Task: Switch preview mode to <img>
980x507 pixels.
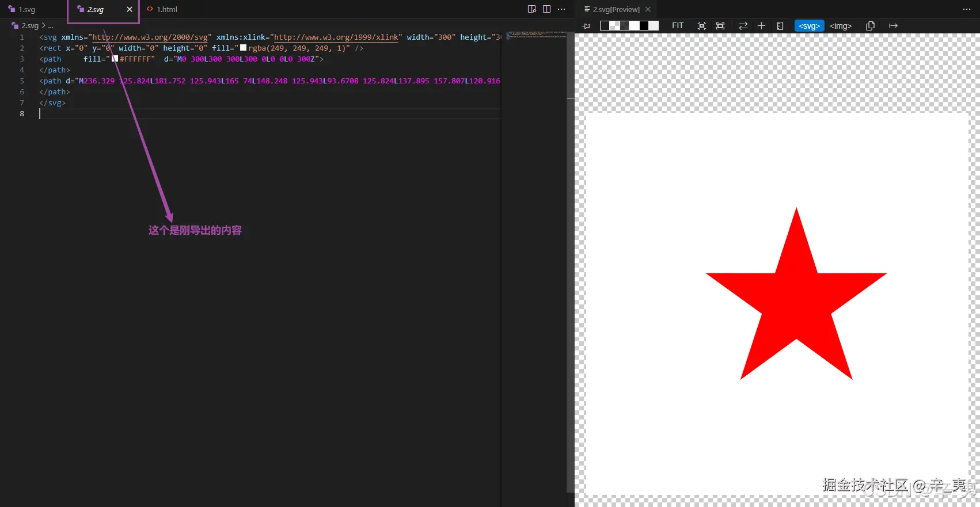Action: pos(841,26)
